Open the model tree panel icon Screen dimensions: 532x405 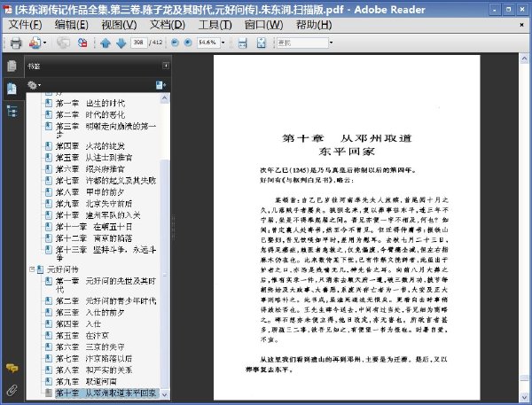[12, 112]
